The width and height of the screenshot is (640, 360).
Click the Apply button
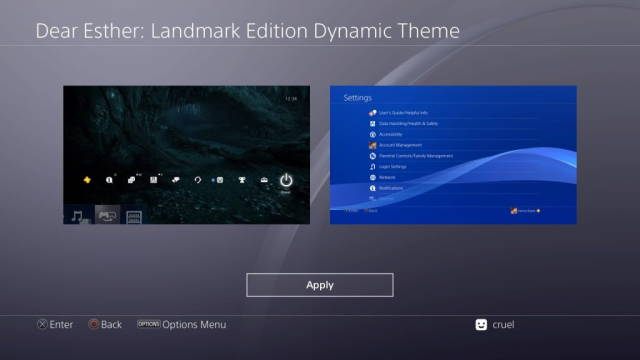point(320,285)
